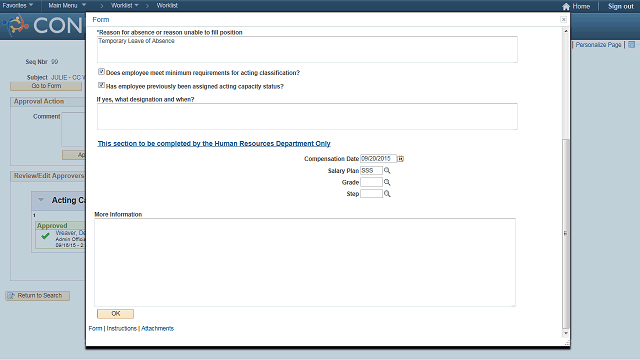
Task: Click the Return to Search icon
Action: tap(11, 296)
